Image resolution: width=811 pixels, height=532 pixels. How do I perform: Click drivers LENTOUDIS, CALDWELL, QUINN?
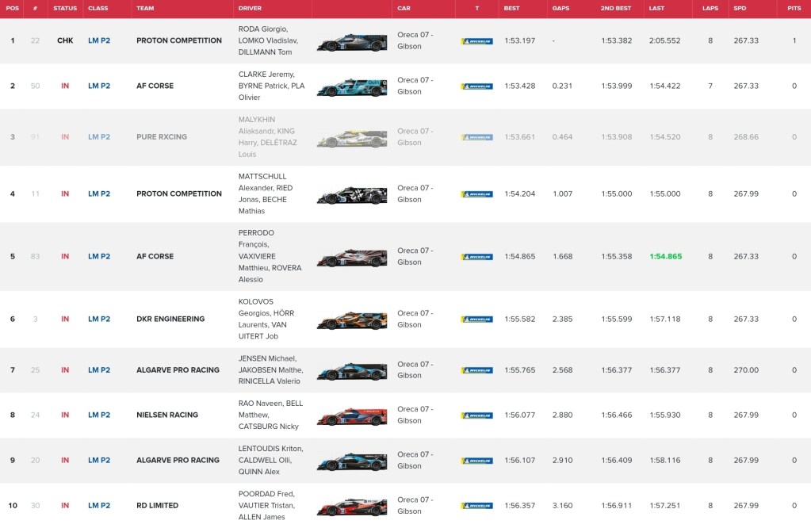(x=270, y=460)
